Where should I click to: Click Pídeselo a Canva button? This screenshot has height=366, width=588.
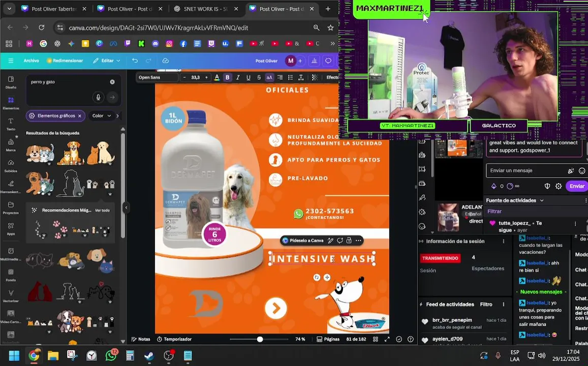pos(303,241)
